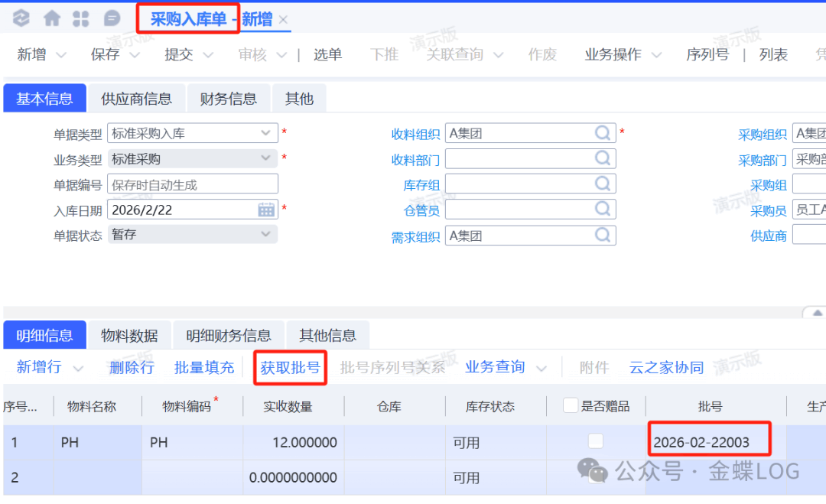826x504 pixels.
Task: Click the 批量填充 button
Action: point(204,368)
